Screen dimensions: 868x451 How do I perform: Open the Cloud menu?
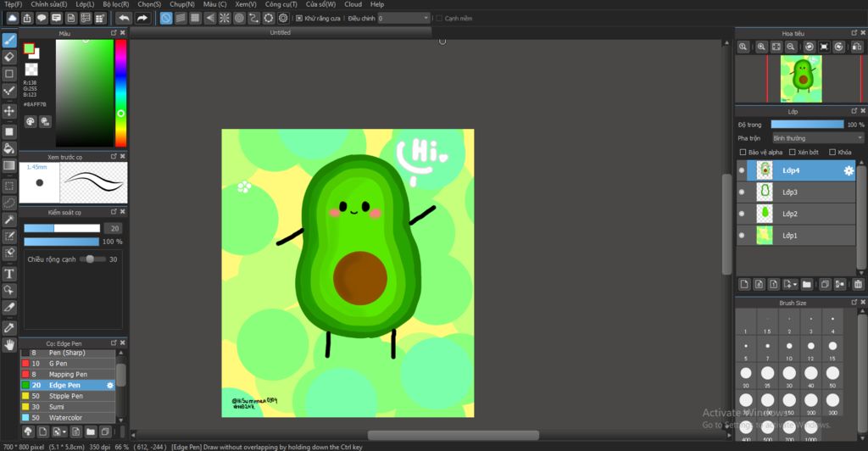pos(353,4)
